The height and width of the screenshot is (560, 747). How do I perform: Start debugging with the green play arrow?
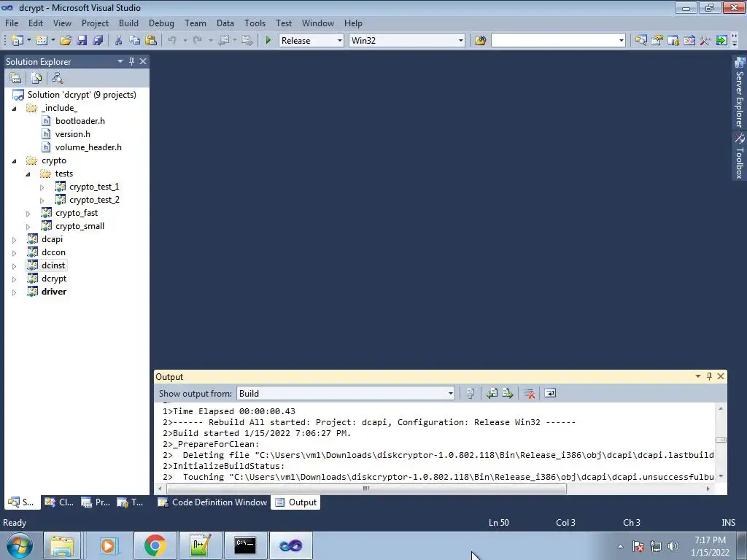pyautogui.click(x=268, y=41)
